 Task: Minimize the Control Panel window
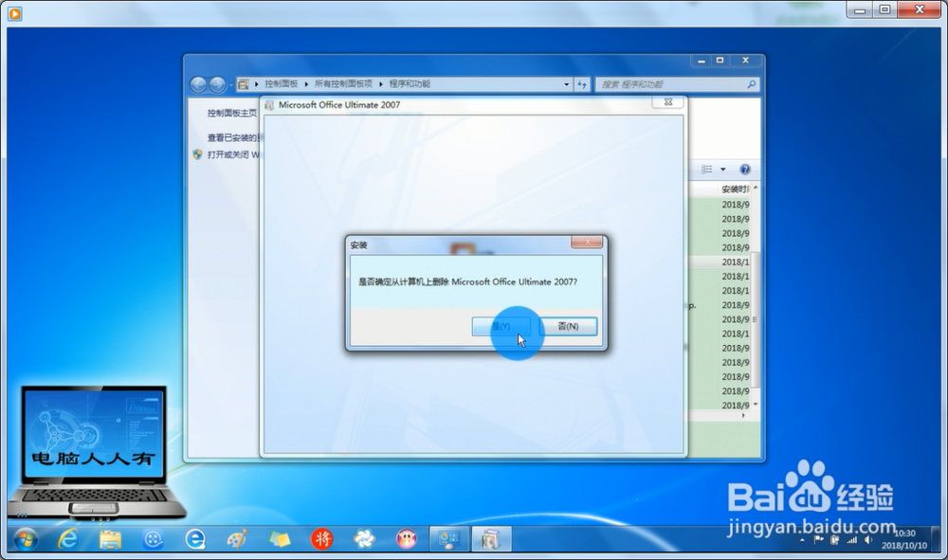pyautogui.click(x=702, y=61)
